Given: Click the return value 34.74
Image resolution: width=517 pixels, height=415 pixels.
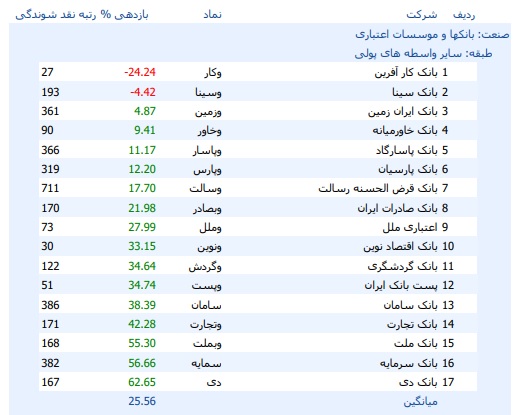Looking at the screenshot, I should point(142,285).
